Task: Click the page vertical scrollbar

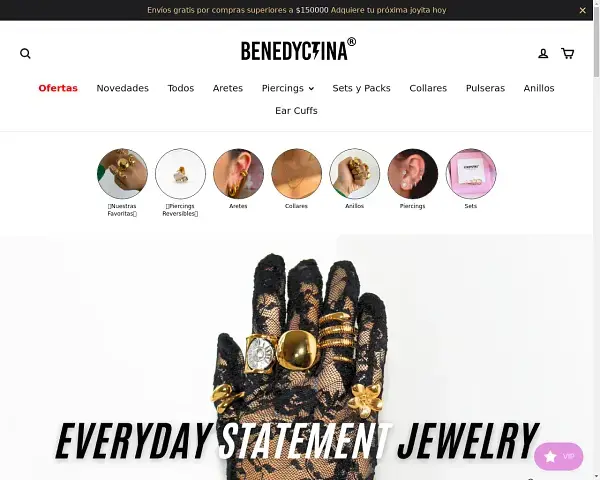Action: tap(596, 240)
